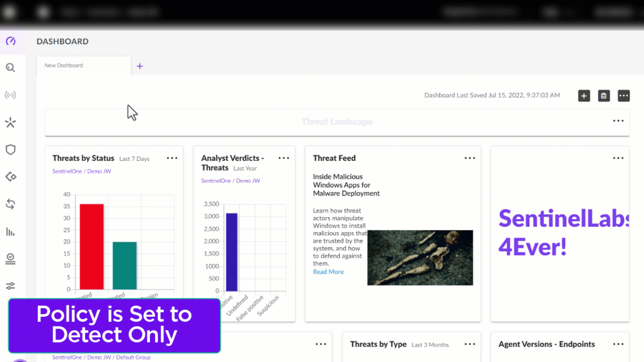
Task: Select the shield icon in sidebar
Action: coord(11,150)
